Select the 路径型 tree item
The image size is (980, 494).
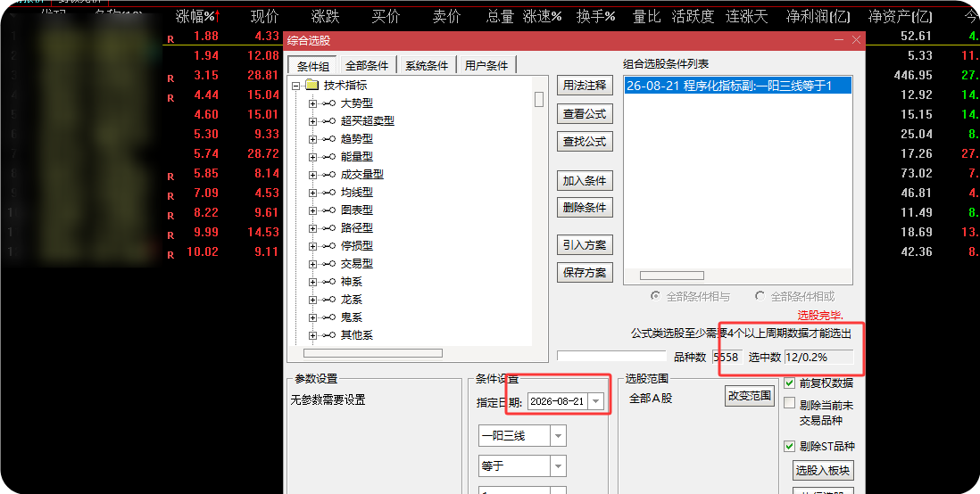(357, 228)
